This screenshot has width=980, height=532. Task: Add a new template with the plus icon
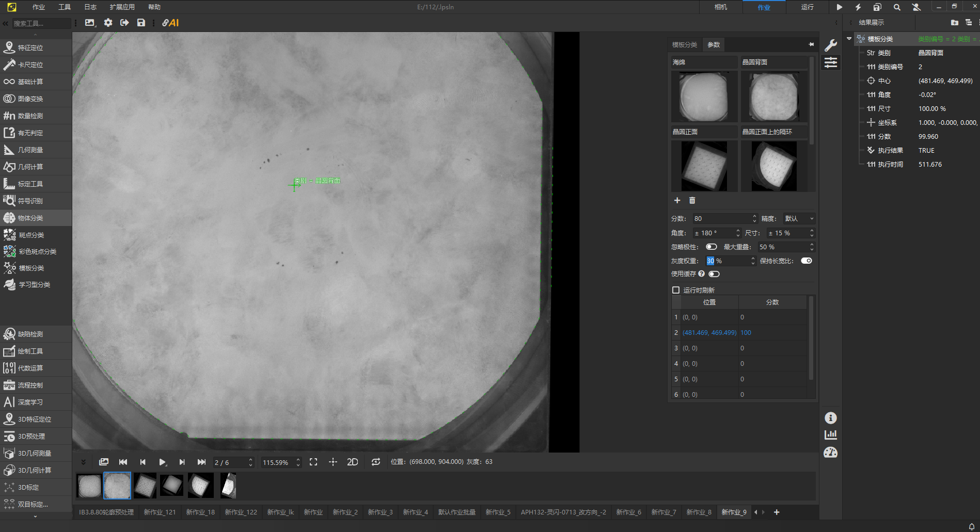677,200
